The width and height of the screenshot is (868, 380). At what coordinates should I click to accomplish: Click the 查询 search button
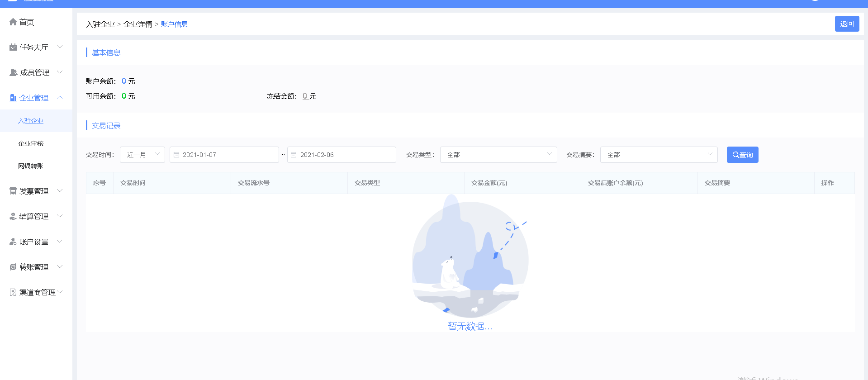pos(742,155)
